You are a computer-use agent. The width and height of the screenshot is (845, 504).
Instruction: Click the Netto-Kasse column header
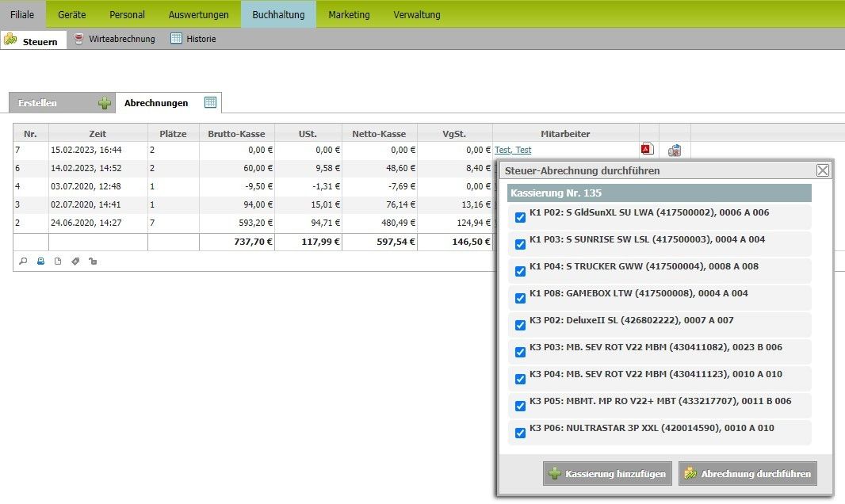tap(379, 134)
